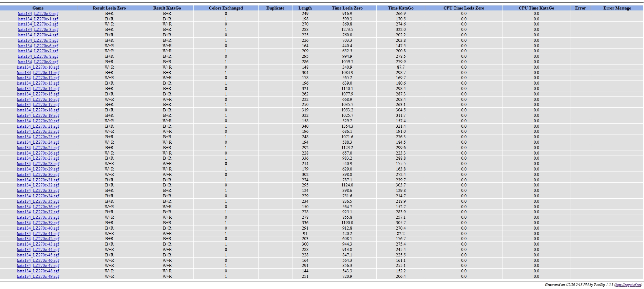Screen dimensions: 644x289
Task: Click the CPU Time KataGo header
Action: pos(536,8)
